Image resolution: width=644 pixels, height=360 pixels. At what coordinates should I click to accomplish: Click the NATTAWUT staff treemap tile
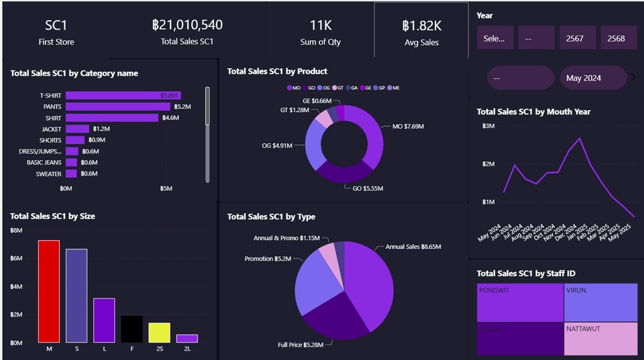[600, 339]
